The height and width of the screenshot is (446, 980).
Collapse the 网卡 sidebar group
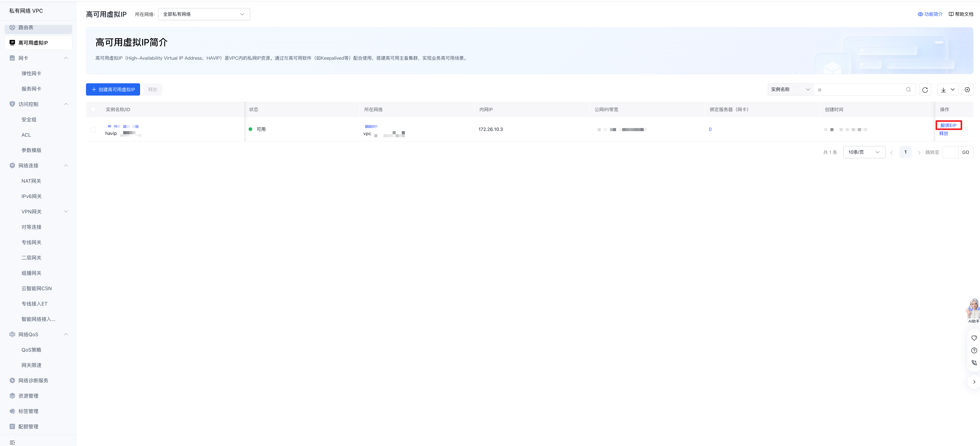[x=66, y=58]
